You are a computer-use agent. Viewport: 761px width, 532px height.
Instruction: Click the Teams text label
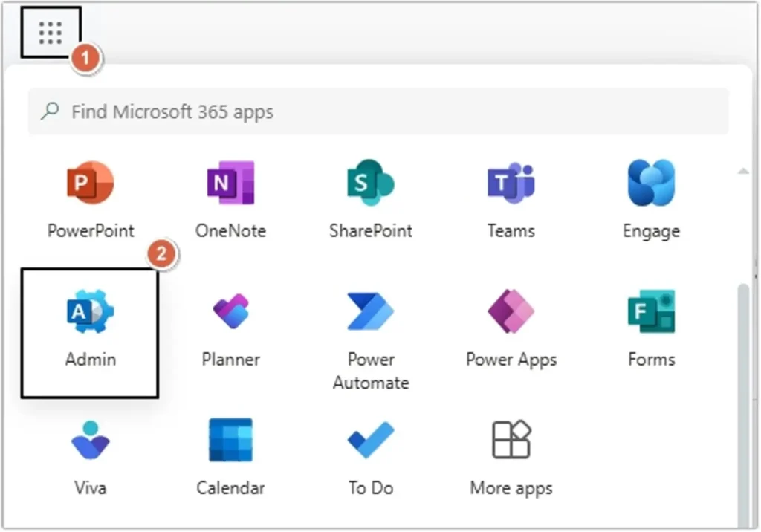511,231
